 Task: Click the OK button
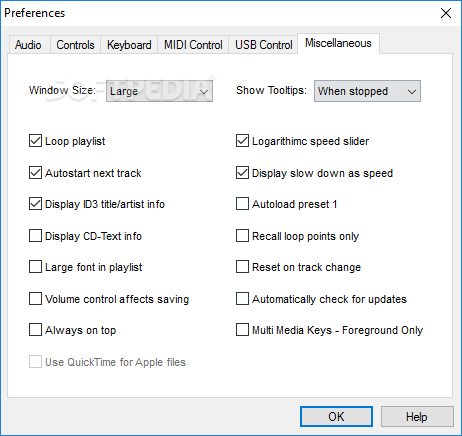tap(336, 416)
